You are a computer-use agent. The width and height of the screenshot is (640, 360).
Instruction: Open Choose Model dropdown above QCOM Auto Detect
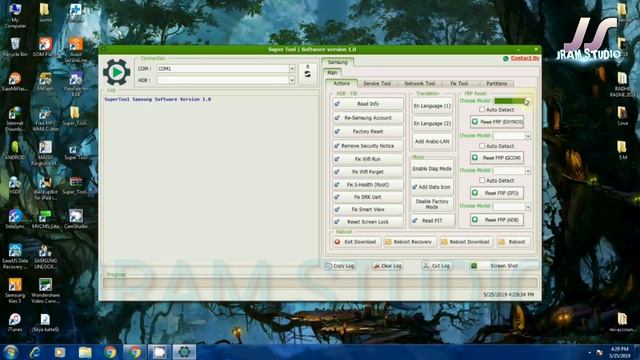[x=528, y=136]
